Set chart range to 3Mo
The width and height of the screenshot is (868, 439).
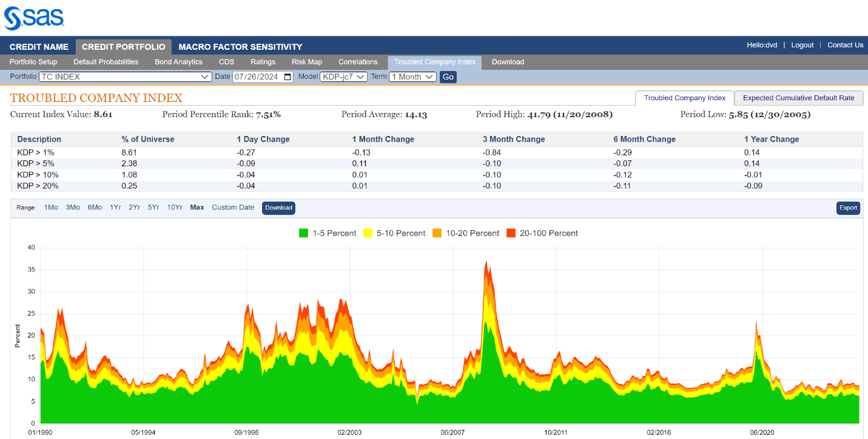[x=73, y=208]
